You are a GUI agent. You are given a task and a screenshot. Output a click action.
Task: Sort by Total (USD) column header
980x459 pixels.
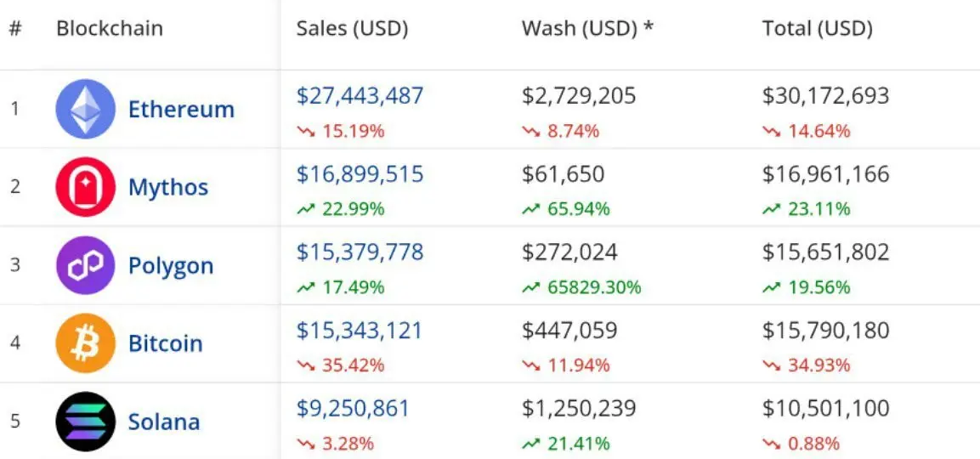click(x=818, y=29)
